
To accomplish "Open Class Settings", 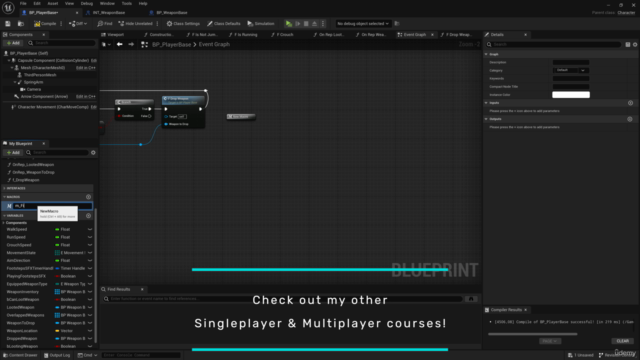I will pos(183,24).
